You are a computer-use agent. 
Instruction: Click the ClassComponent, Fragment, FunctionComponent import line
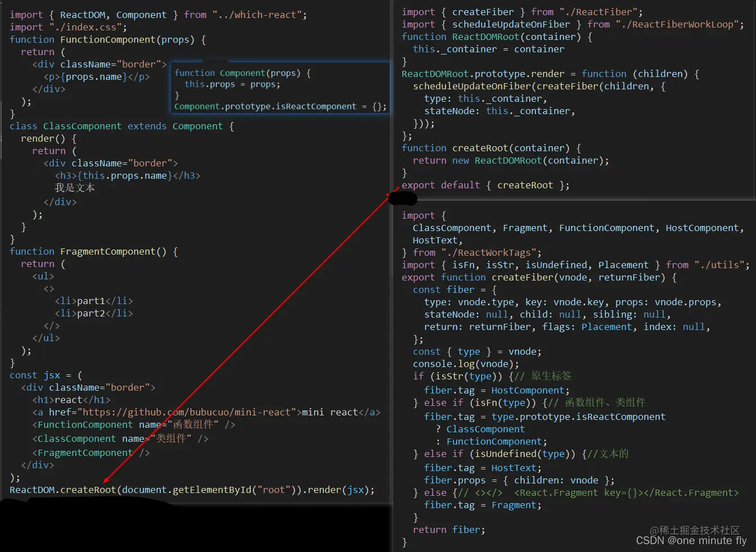578,228
